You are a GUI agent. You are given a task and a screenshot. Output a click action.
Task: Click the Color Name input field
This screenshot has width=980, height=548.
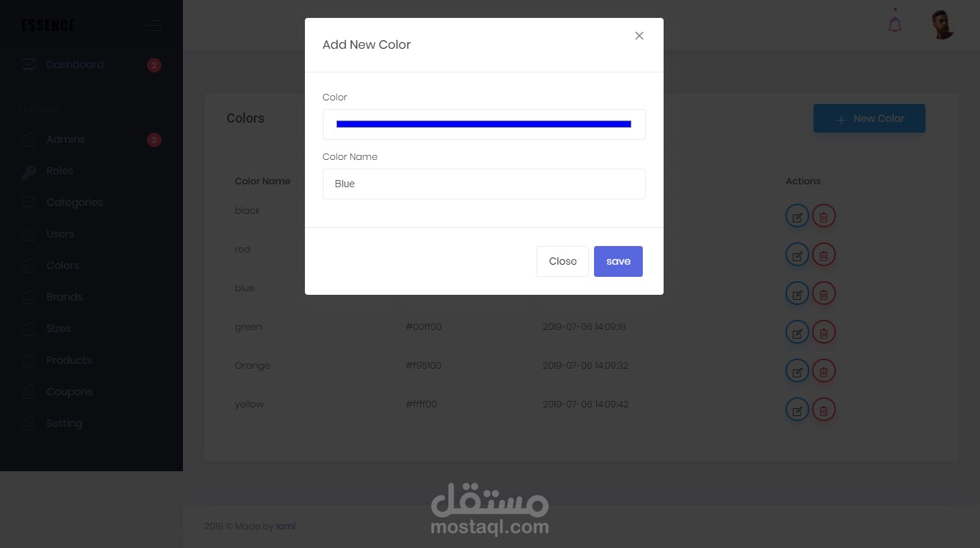484,184
